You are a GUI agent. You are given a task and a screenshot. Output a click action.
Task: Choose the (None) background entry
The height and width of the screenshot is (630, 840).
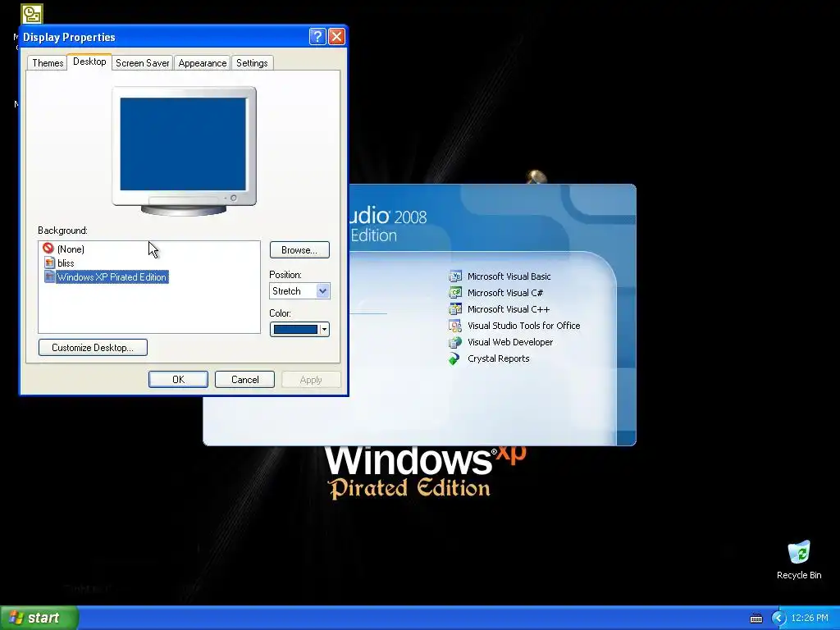pyautogui.click(x=71, y=249)
